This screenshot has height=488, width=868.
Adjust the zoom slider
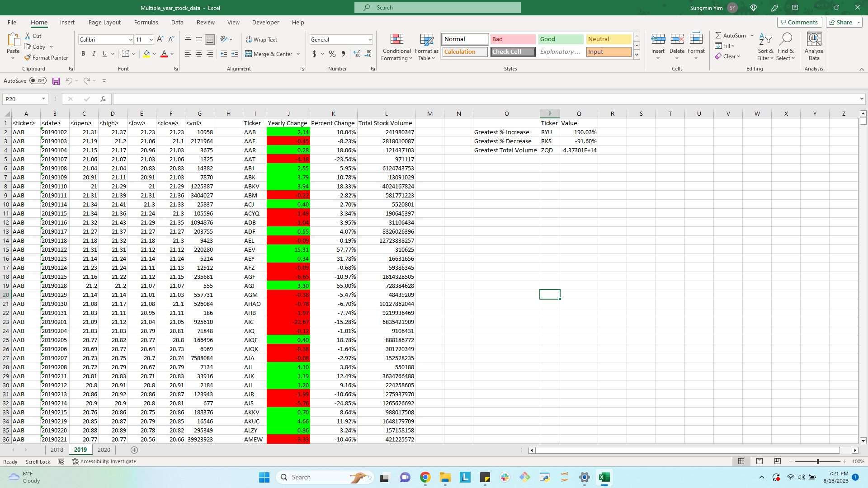tap(819, 461)
